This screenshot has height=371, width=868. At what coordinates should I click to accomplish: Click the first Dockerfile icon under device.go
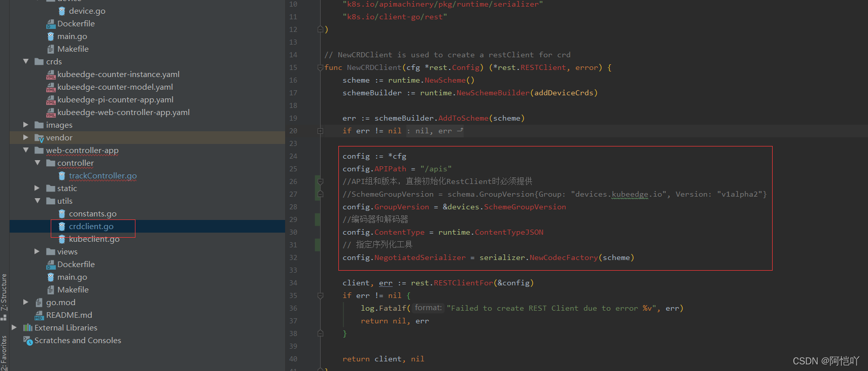click(x=51, y=24)
